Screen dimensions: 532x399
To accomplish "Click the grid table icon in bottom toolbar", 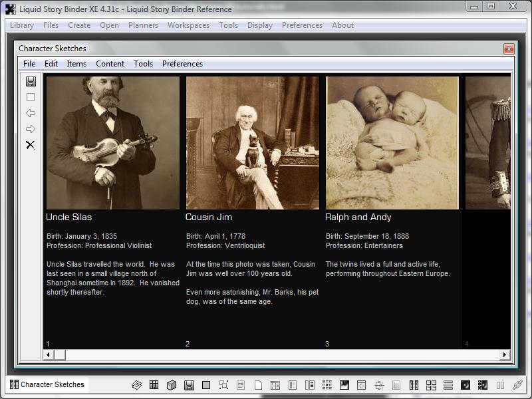I will click(154, 385).
